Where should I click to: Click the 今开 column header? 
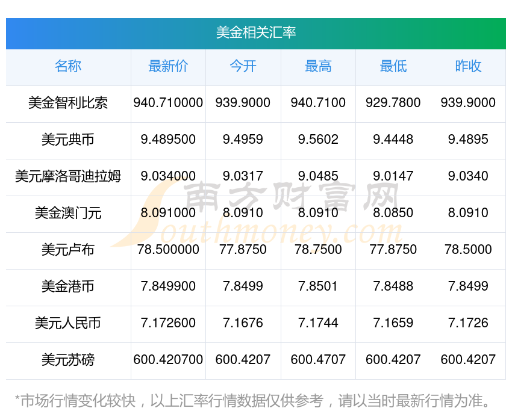pos(243,66)
